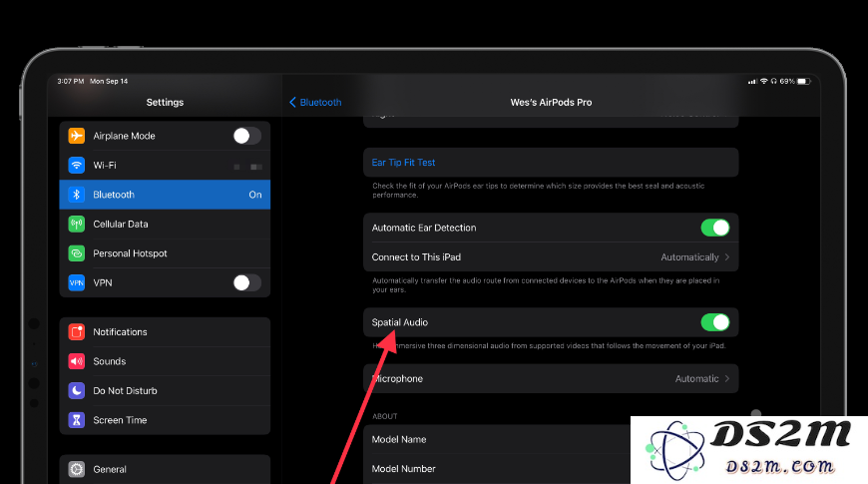Tap the Sounds speaker icon
This screenshot has width=868, height=484.
tap(77, 361)
